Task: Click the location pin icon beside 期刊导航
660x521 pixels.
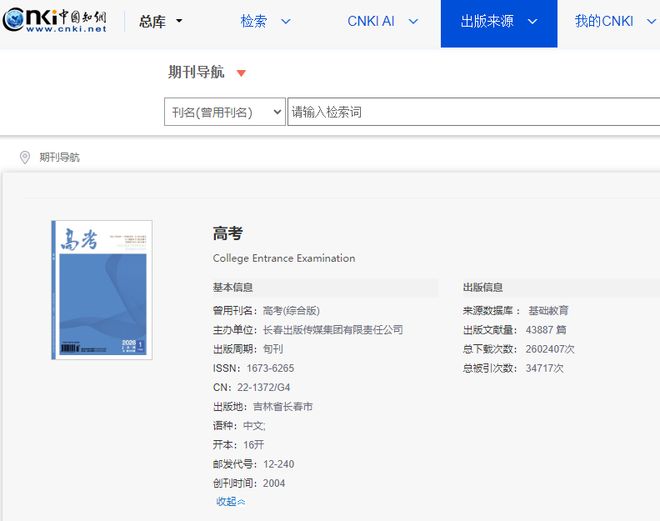Action: pyautogui.click(x=25, y=157)
